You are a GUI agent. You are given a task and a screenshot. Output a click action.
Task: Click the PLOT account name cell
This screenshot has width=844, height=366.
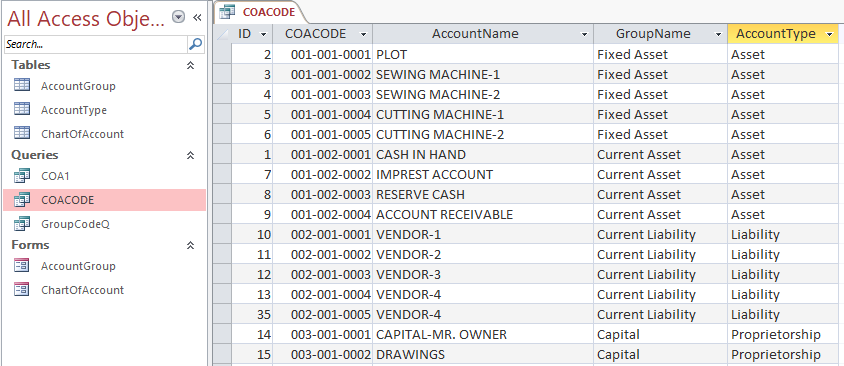tap(483, 54)
